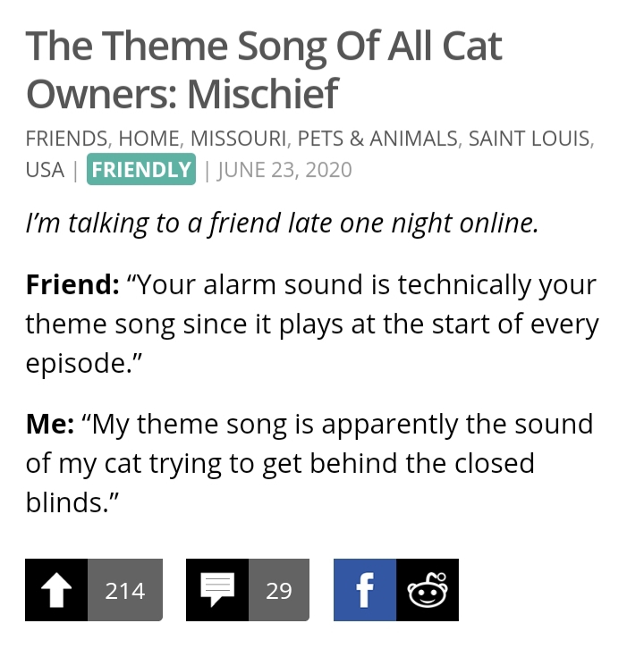This screenshot has width=644, height=657.
Task: Select the USA tag
Action: point(45,169)
